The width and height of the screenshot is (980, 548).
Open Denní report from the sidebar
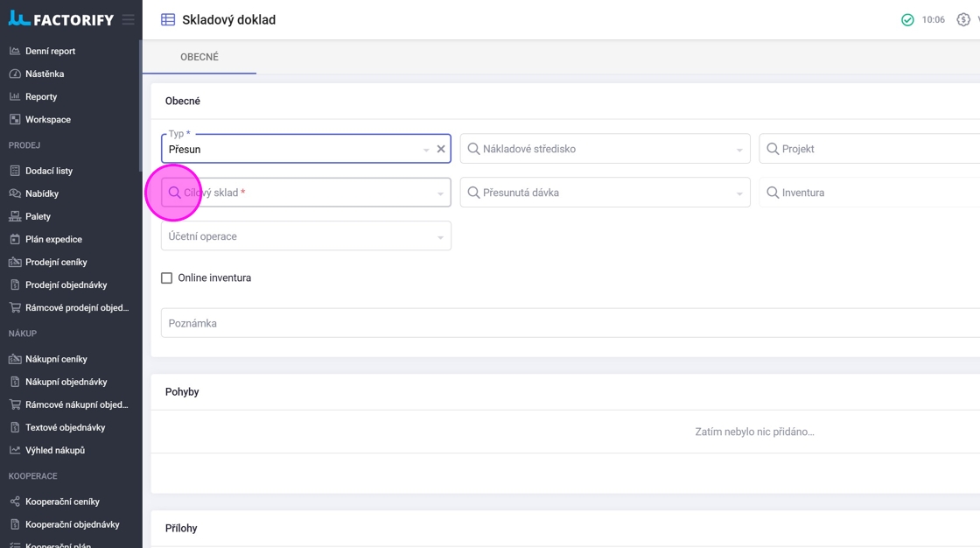(x=50, y=51)
